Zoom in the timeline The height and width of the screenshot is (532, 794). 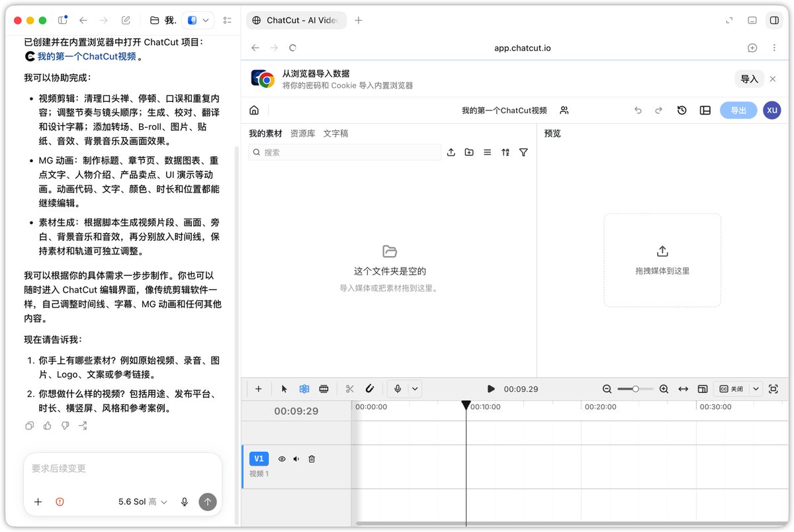point(664,389)
